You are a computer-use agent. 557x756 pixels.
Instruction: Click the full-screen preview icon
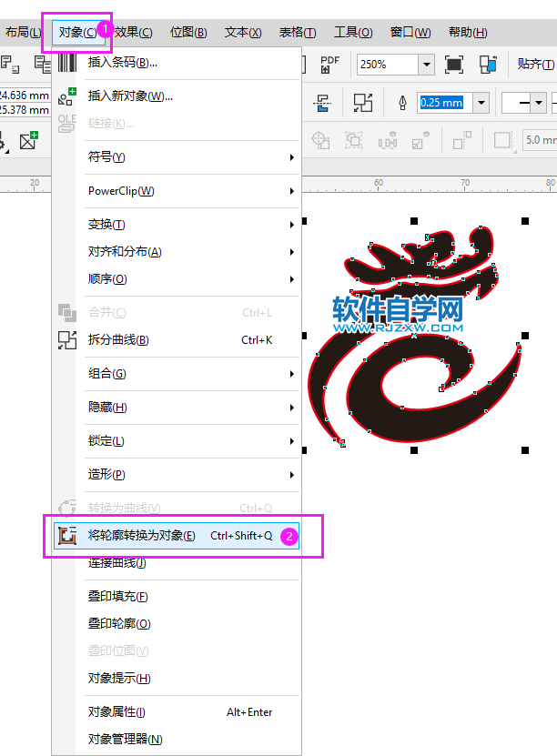point(454,64)
